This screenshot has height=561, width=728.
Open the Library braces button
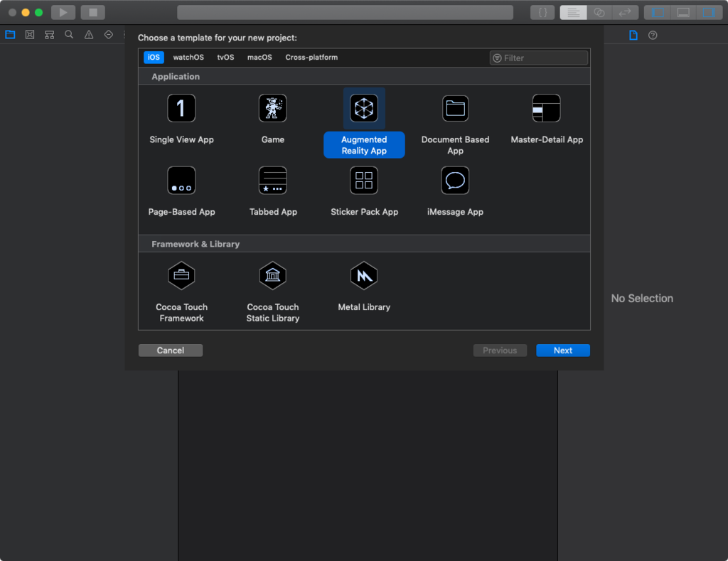coord(542,13)
